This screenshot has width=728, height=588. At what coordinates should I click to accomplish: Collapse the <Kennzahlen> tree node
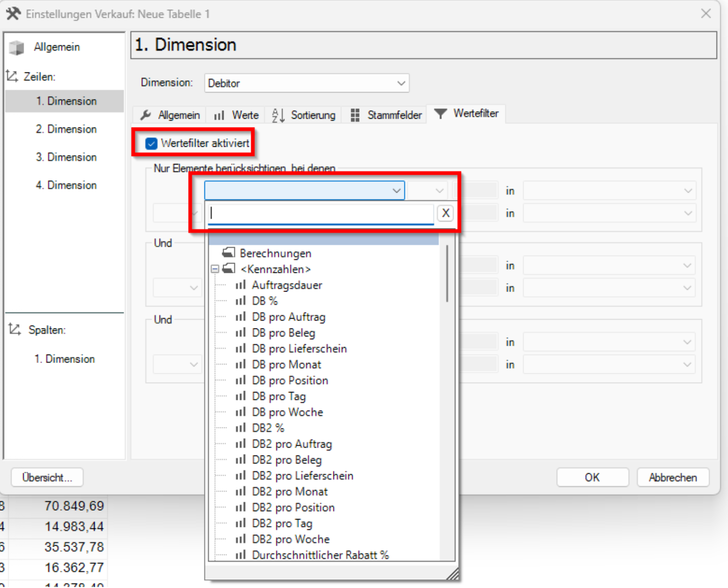pyautogui.click(x=215, y=269)
